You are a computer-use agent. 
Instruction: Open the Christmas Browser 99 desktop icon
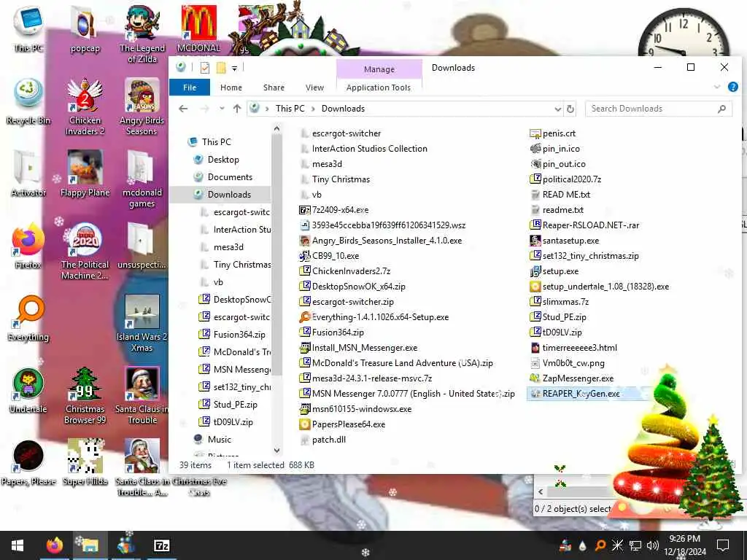(85, 396)
